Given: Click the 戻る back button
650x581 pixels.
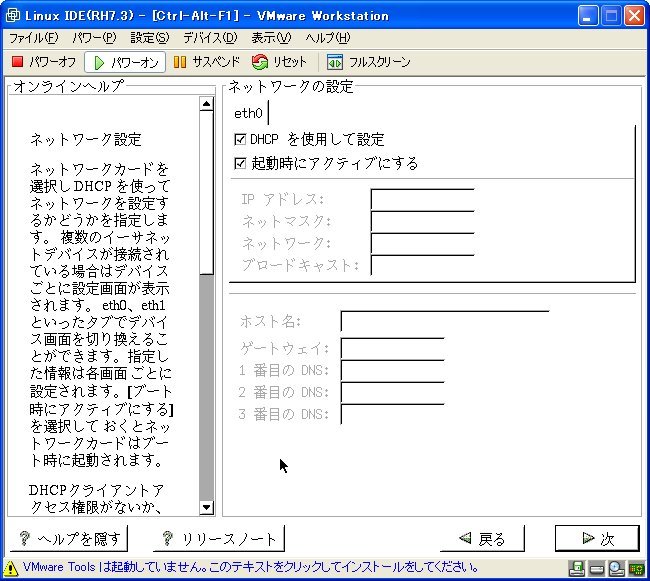Looking at the screenshot, I should tap(482, 538).
